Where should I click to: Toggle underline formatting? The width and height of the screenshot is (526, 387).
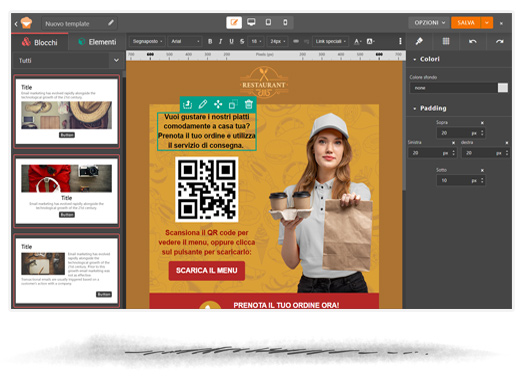tap(231, 41)
